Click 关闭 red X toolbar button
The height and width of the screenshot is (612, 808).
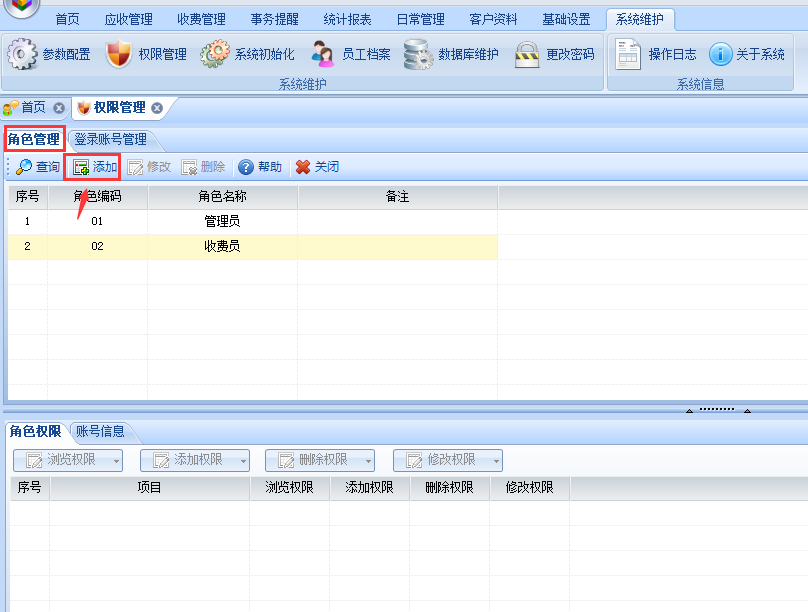point(317,167)
